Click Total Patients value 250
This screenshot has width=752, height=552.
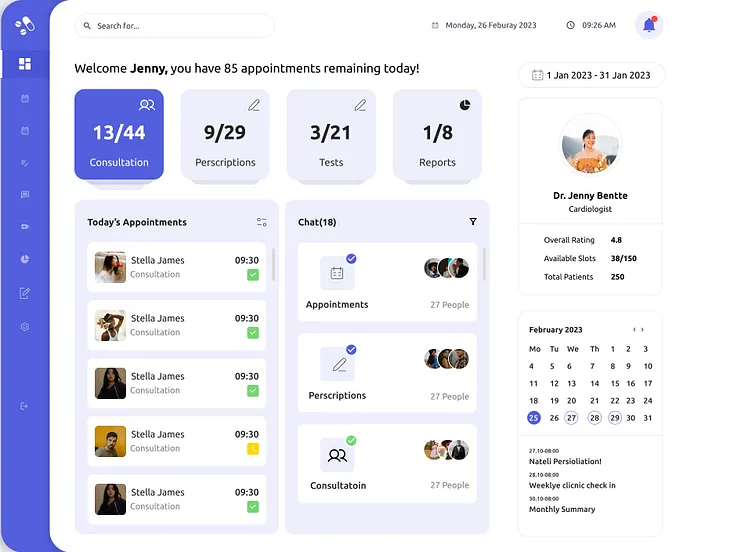(618, 277)
